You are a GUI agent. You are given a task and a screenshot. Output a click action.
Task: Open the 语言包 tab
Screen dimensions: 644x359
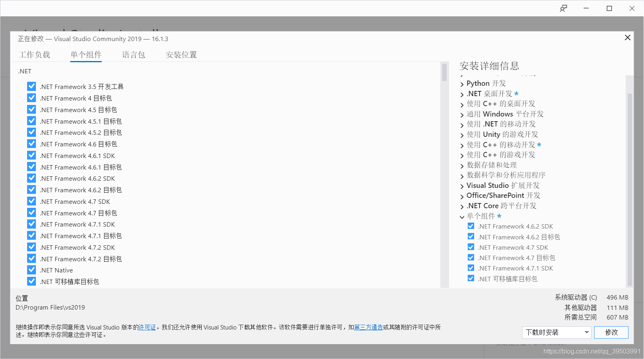point(134,55)
